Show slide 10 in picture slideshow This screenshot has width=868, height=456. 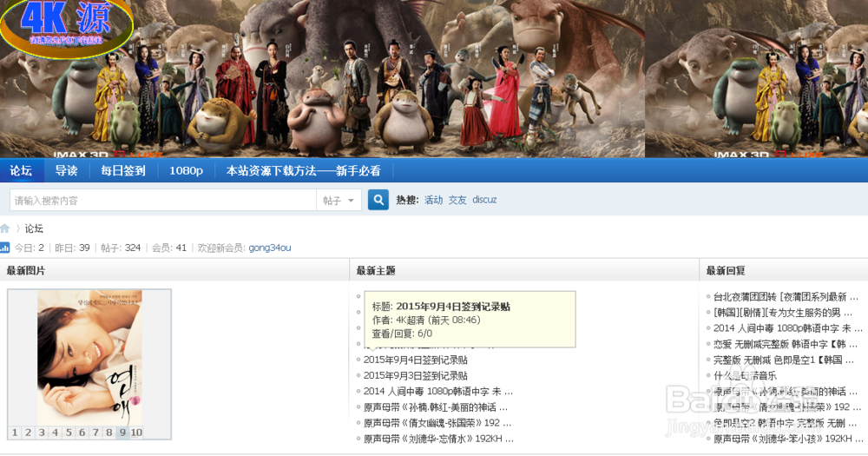[136, 433]
